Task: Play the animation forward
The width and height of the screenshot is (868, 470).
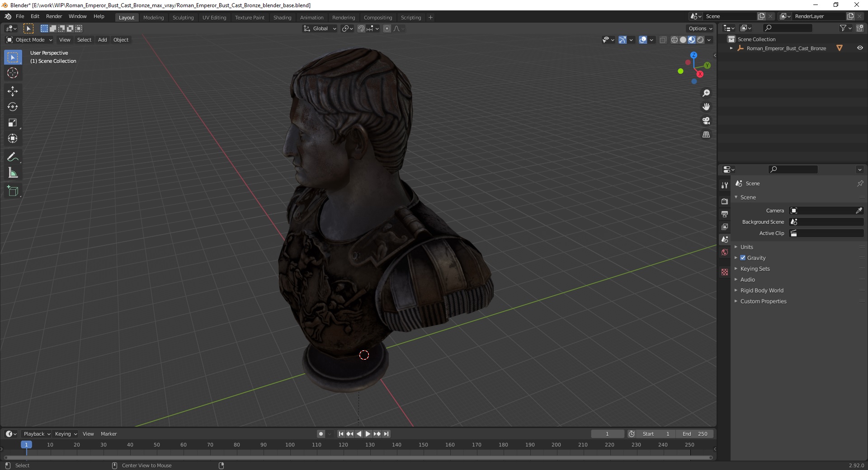Action: [368, 434]
